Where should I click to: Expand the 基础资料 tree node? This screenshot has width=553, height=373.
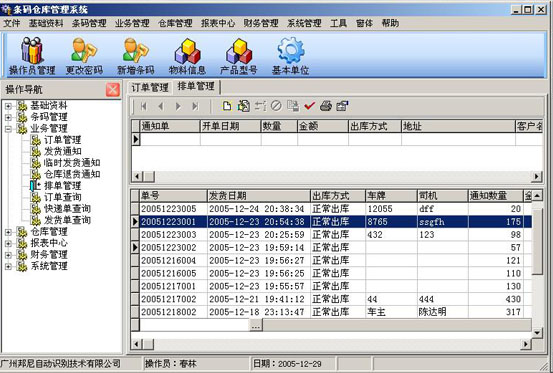tap(8, 105)
